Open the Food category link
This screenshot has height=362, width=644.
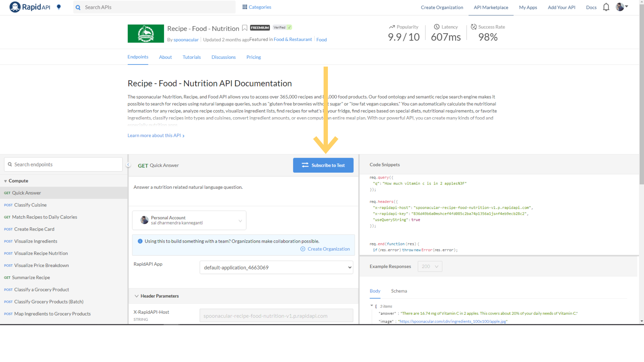click(321, 40)
